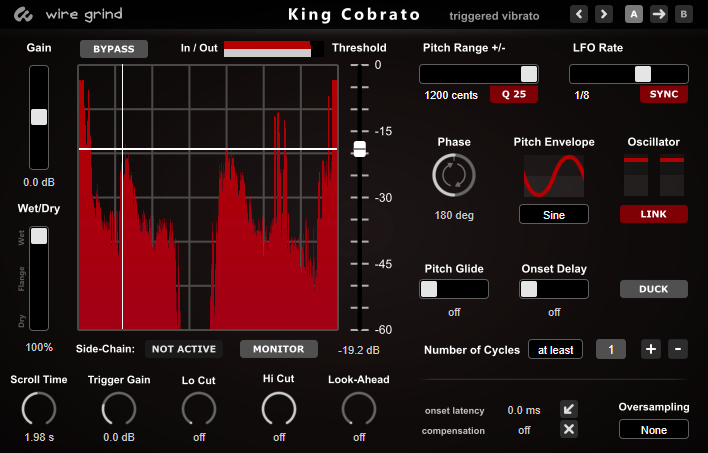The image size is (708, 453).
Task: Click the Number of Cycles value field
Action: click(611, 350)
